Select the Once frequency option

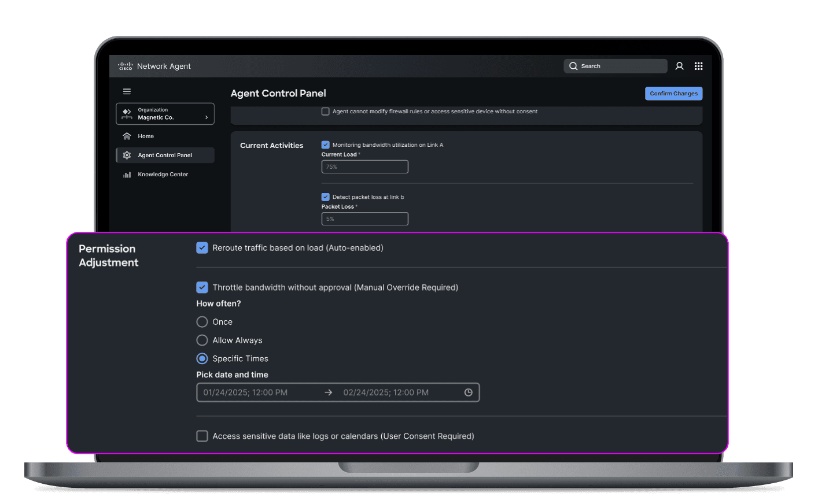tap(202, 322)
